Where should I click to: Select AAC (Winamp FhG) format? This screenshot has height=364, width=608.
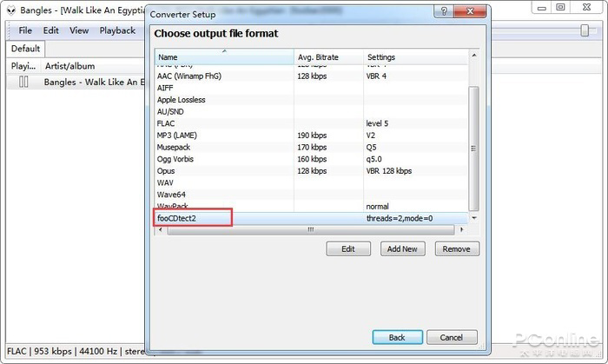[x=311, y=76]
